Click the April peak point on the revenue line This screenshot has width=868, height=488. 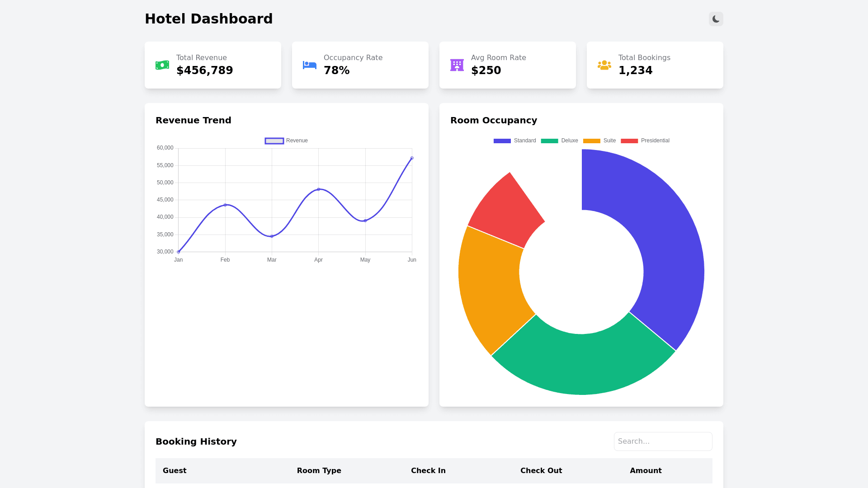[x=319, y=189]
